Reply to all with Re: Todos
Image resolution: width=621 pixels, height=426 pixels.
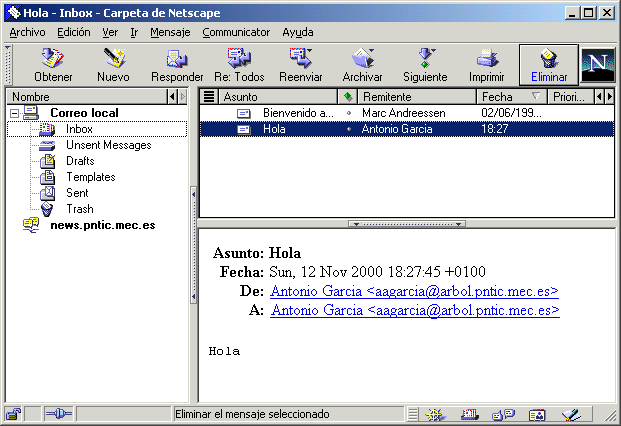(239, 65)
